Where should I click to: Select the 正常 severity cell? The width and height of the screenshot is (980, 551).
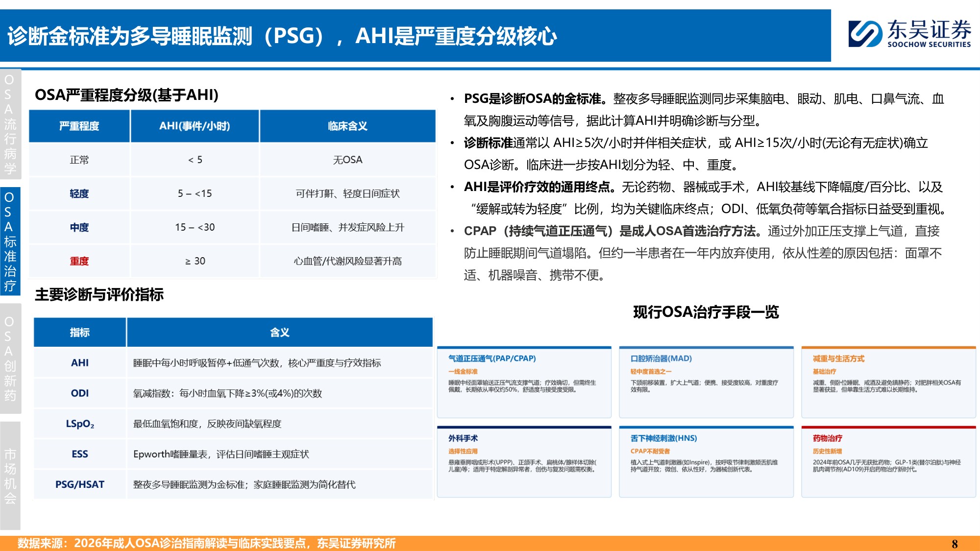point(79,160)
